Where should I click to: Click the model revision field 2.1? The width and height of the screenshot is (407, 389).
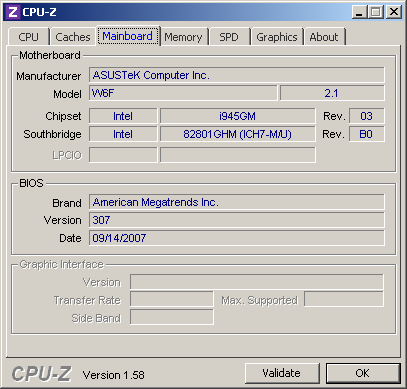coord(332,93)
